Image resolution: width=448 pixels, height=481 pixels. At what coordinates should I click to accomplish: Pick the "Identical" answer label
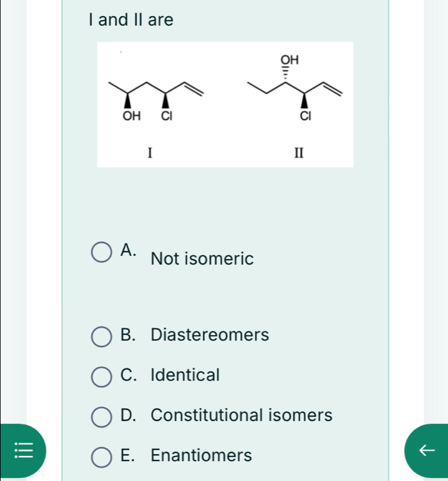pyautogui.click(x=185, y=375)
